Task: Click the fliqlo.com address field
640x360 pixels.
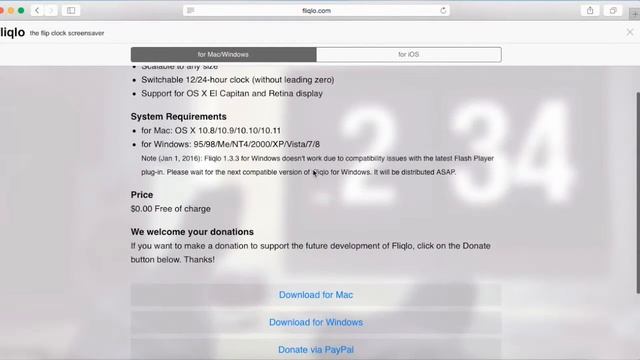Action: pos(316,11)
